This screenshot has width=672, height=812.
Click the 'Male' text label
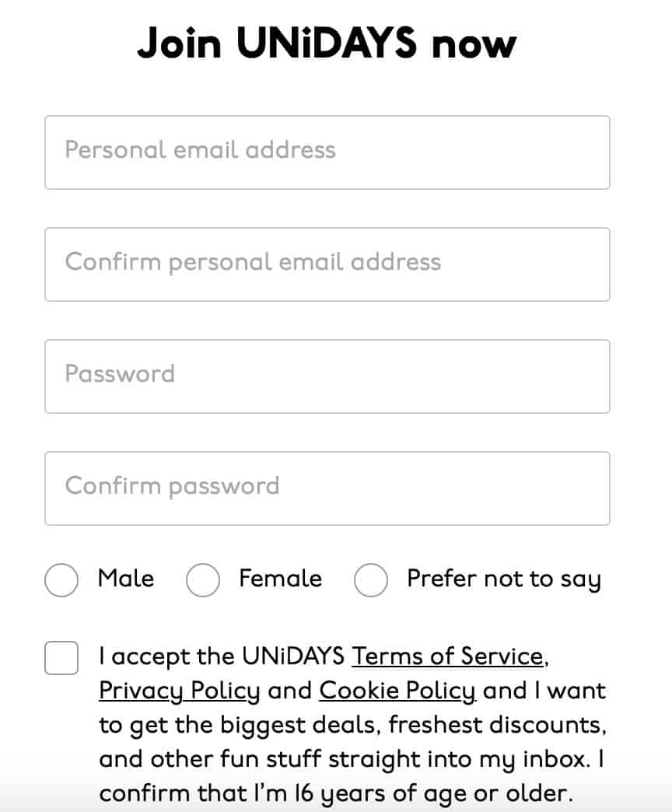126,579
